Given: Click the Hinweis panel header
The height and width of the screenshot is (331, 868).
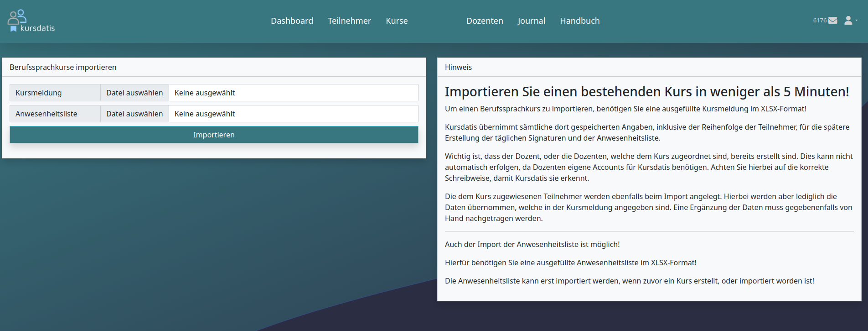Looking at the screenshot, I should pyautogui.click(x=649, y=67).
